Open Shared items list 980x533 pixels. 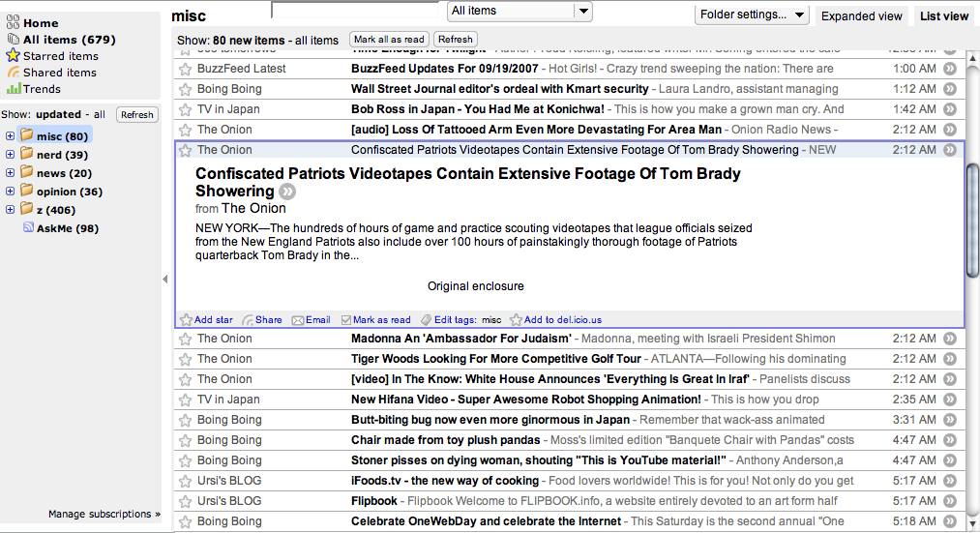click(x=60, y=73)
